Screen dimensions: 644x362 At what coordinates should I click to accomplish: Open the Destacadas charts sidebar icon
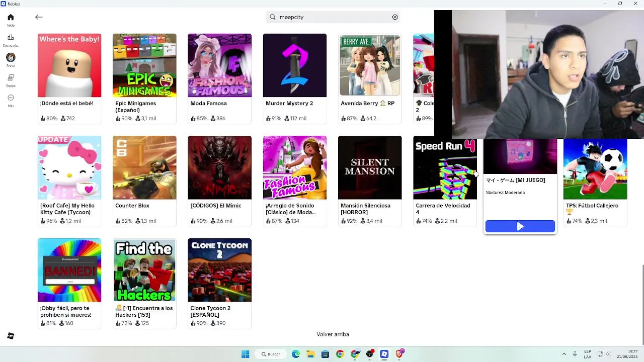pyautogui.click(x=11, y=37)
